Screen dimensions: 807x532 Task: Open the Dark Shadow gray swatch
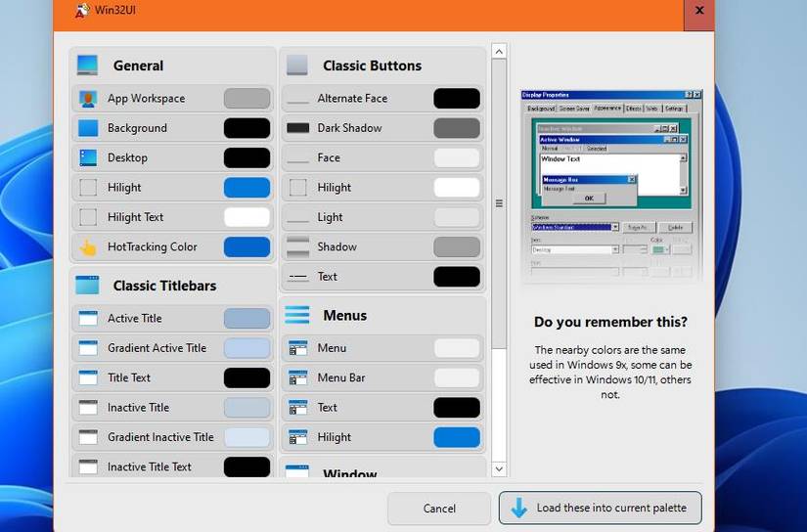click(x=457, y=128)
